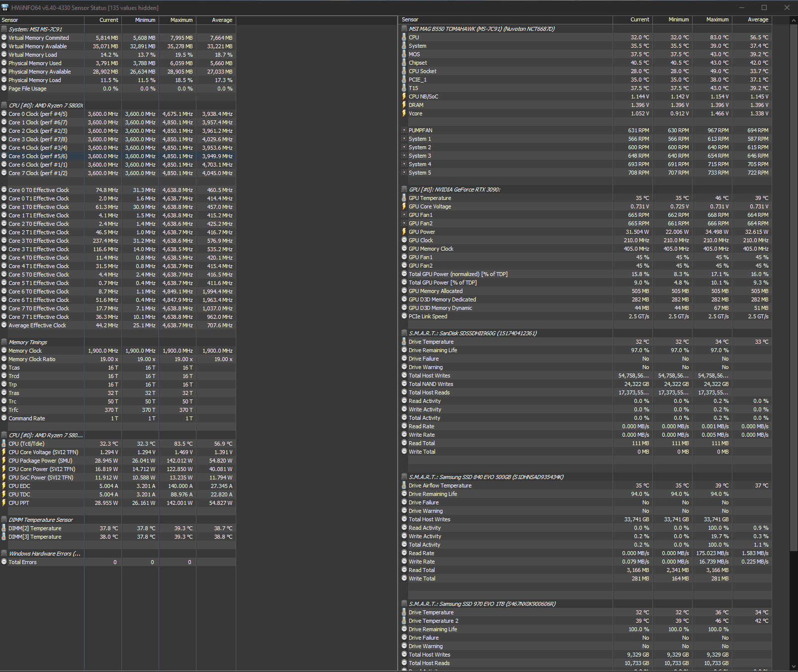Click the thermometer icon beside Drive Airflow Temperature
This screenshot has height=672, width=798.
[x=404, y=485]
